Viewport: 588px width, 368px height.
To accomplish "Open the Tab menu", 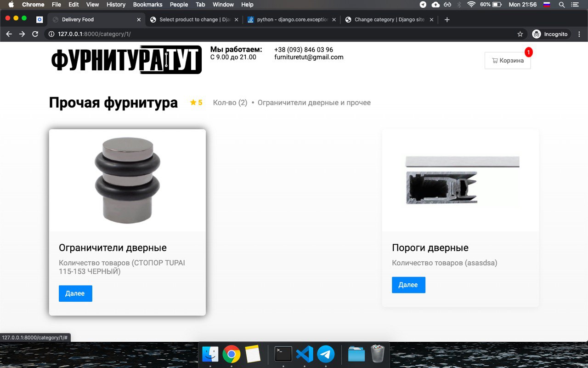I will pyautogui.click(x=200, y=5).
